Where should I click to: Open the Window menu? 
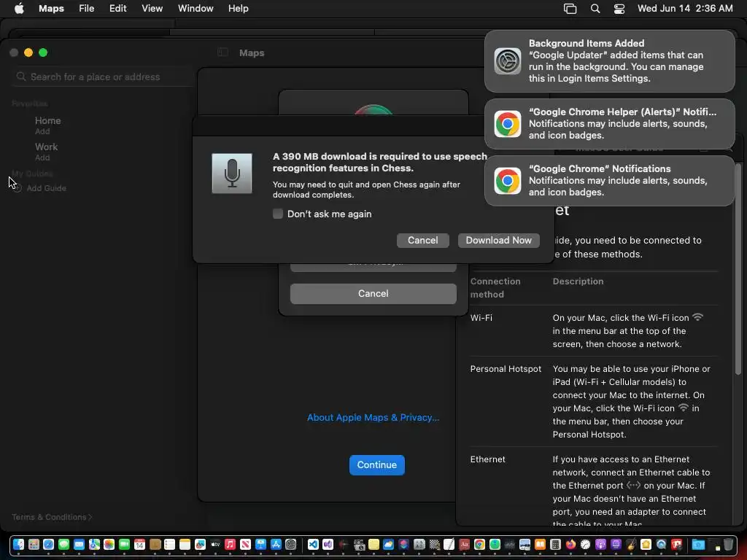pyautogui.click(x=196, y=9)
